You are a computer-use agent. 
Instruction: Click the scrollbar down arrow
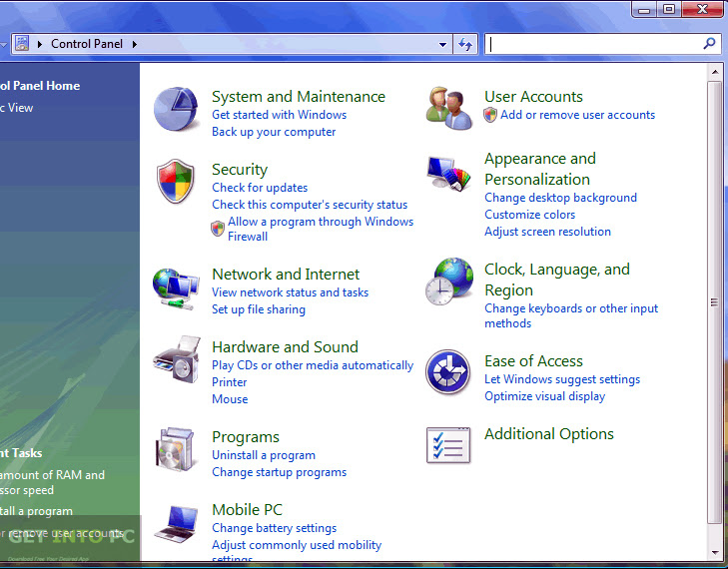[715, 552]
